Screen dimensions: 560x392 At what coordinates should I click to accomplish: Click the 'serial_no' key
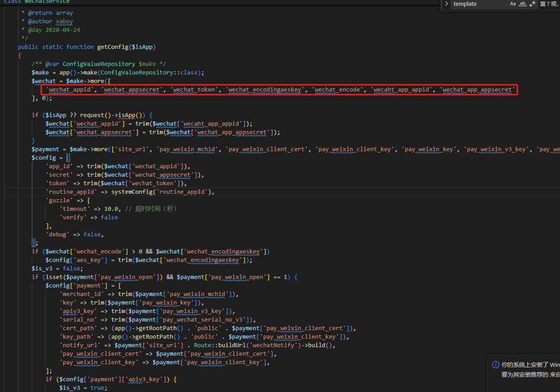pos(79,320)
